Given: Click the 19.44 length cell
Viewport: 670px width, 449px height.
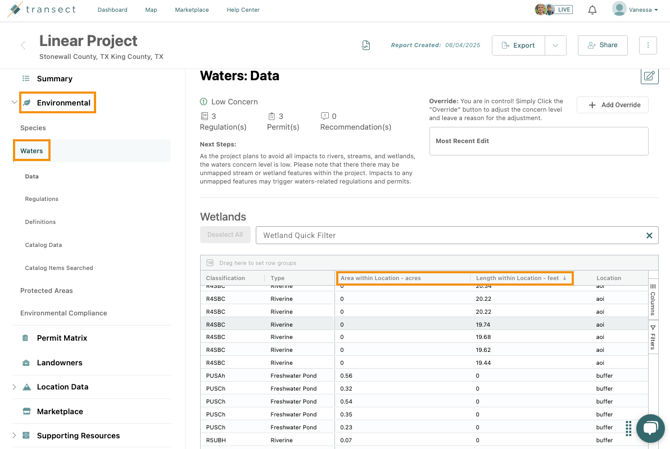Looking at the screenshot, I should tap(483, 363).
